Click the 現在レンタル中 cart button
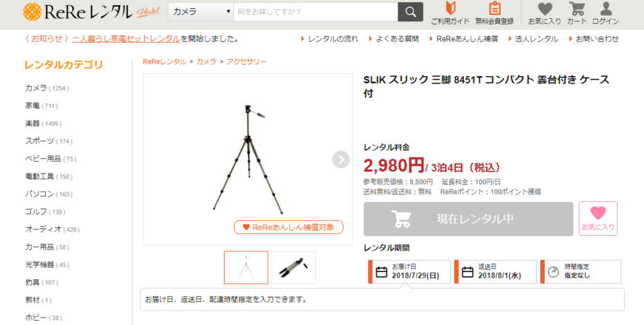This screenshot has height=325, width=644. [x=468, y=219]
